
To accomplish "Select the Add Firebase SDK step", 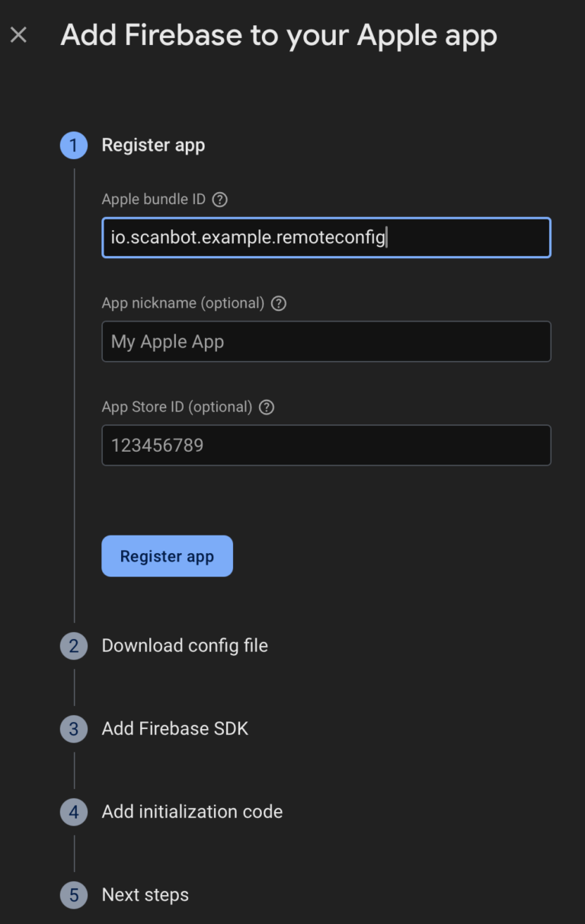I will tap(174, 728).
